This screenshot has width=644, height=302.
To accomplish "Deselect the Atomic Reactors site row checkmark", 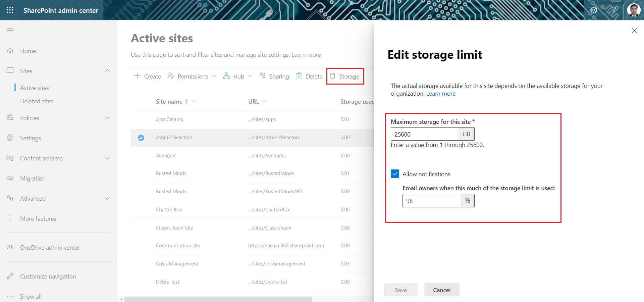I will pyautogui.click(x=141, y=138).
